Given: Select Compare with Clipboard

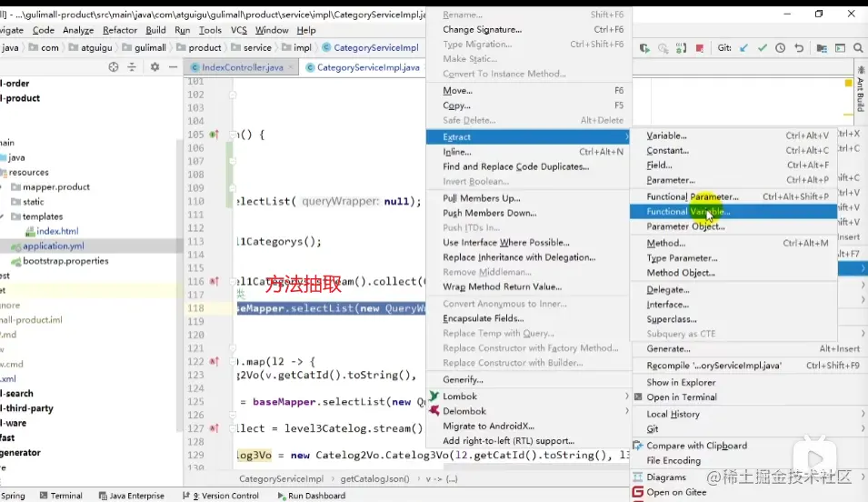Looking at the screenshot, I should [x=749, y=446].
